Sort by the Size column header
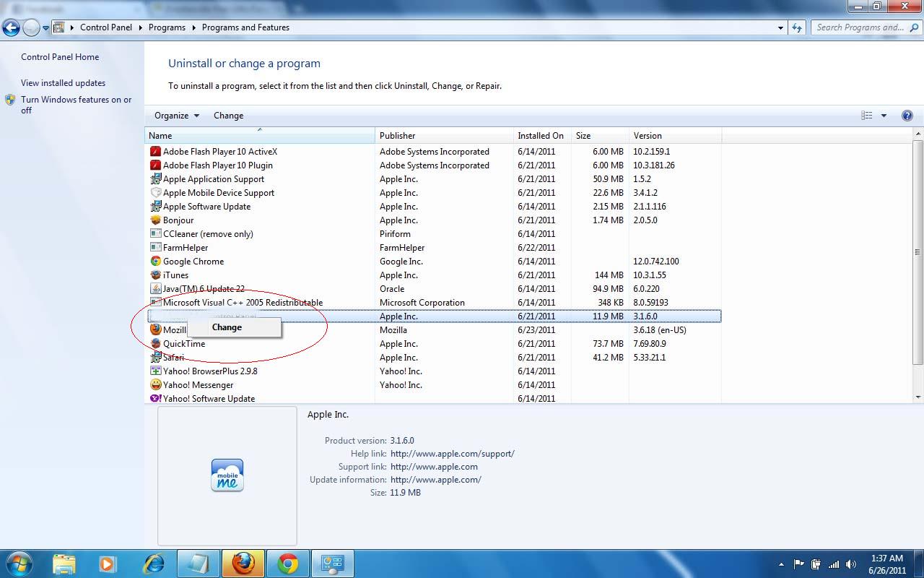This screenshot has width=924, height=578. pos(600,136)
